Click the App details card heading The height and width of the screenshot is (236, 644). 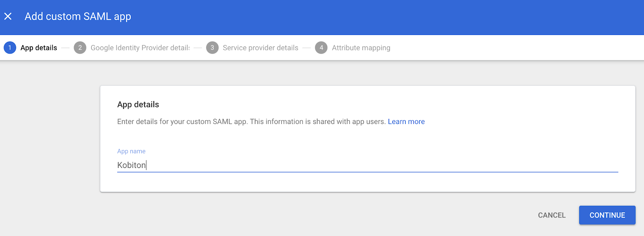[x=138, y=104]
